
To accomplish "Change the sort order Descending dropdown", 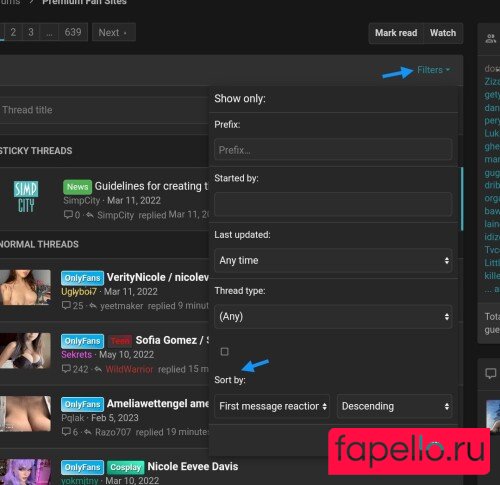I will pos(395,406).
